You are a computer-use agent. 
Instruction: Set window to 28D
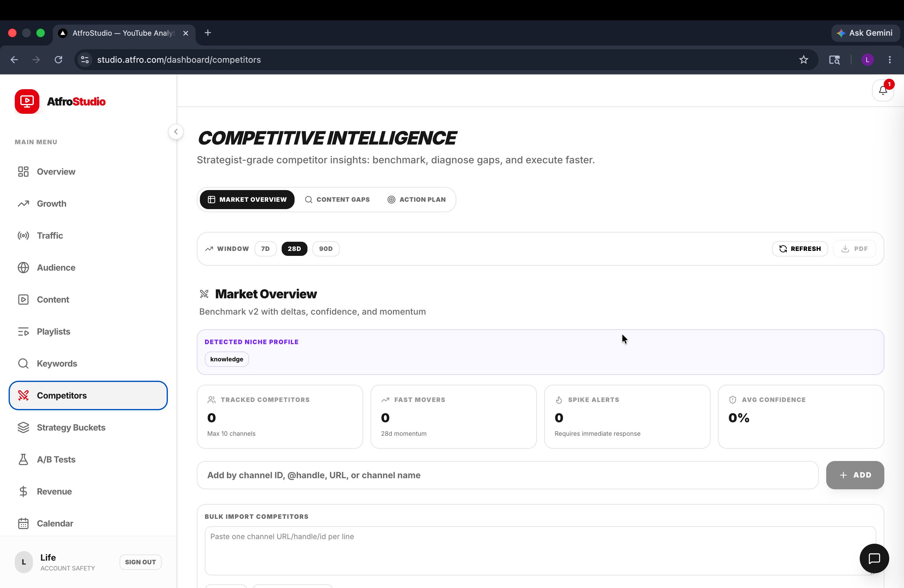coord(294,249)
